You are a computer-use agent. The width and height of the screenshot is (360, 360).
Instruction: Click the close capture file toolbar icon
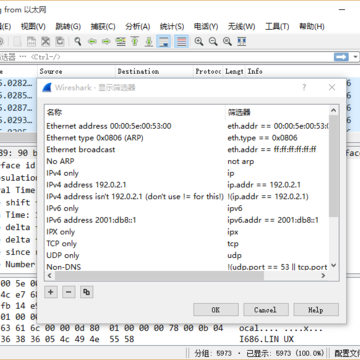coord(46,42)
